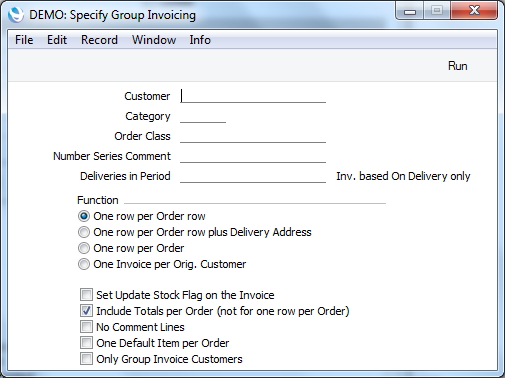
Task: Minimize the Specify Group Invoicing window
Action: pyautogui.click(x=410, y=11)
